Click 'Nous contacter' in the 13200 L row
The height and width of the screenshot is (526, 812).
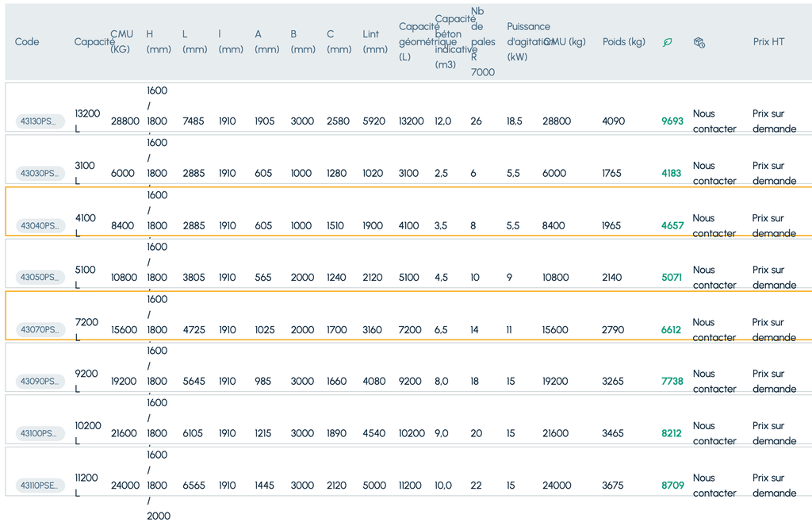tap(714, 121)
